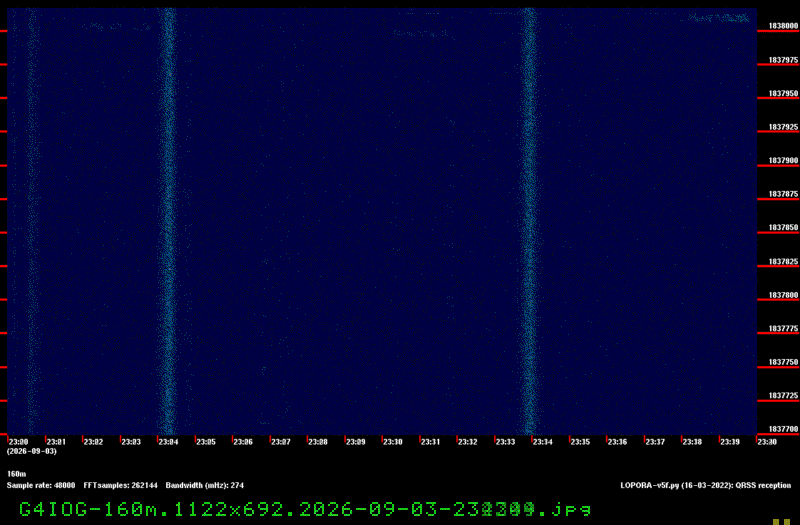This screenshot has width=800, height=525.
Task: Select the 1837700 frequency label
Action: click(x=783, y=429)
